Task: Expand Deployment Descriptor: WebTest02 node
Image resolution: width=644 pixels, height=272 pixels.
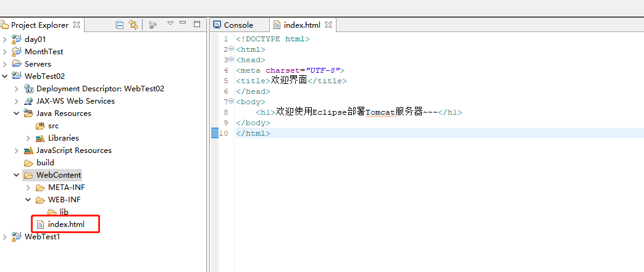Action: coord(17,89)
